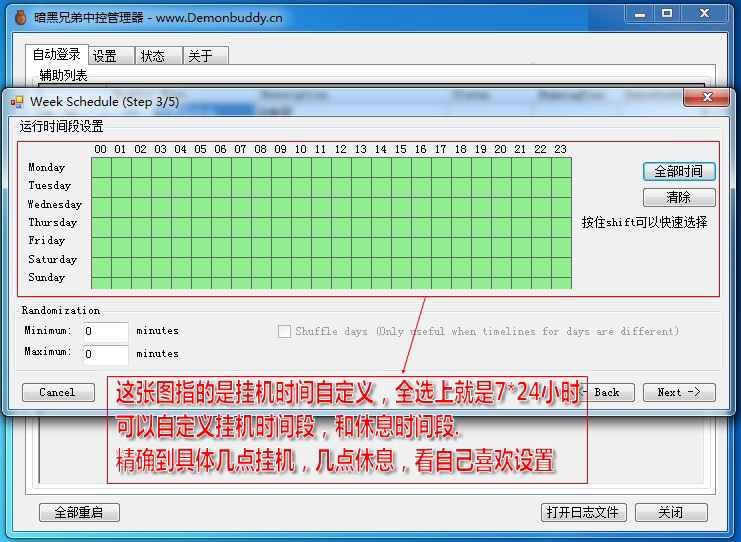The height and width of the screenshot is (542, 741).
Task: Switch to the 自动登录 tab
Action: coord(57,55)
